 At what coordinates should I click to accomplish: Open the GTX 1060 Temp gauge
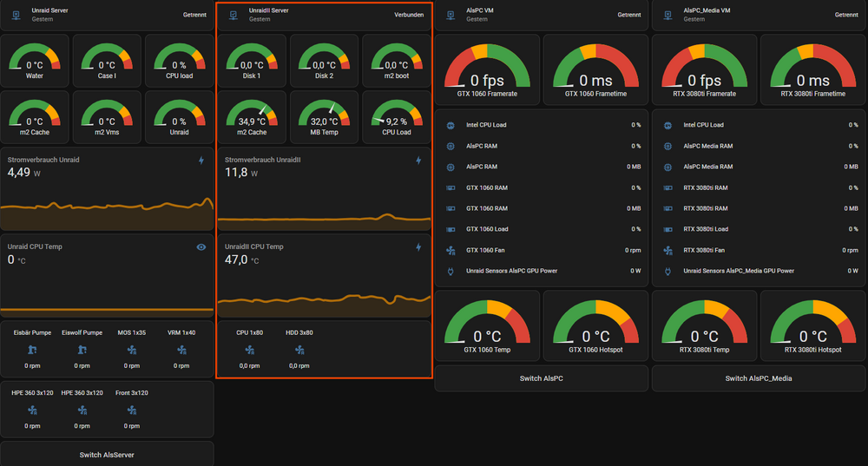coord(487,326)
